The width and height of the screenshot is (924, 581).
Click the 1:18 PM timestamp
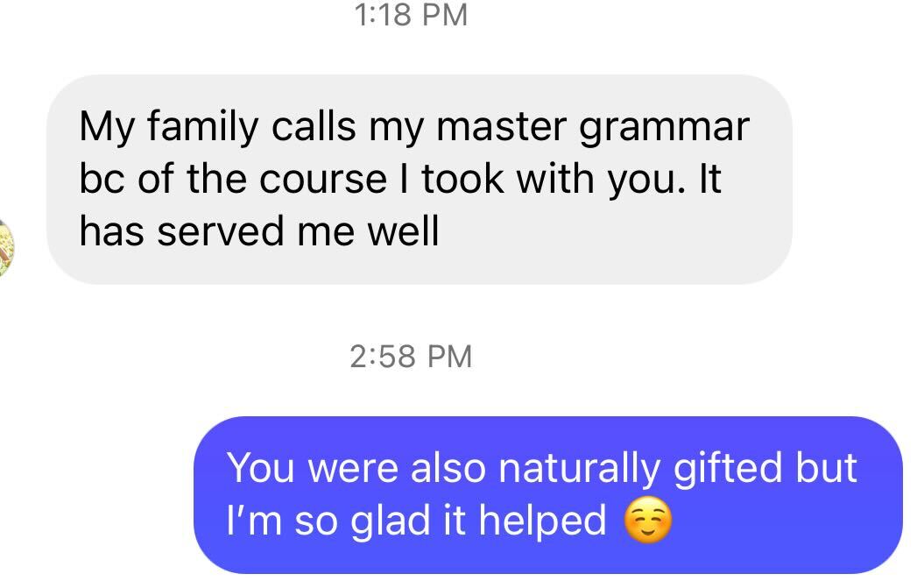413,15
